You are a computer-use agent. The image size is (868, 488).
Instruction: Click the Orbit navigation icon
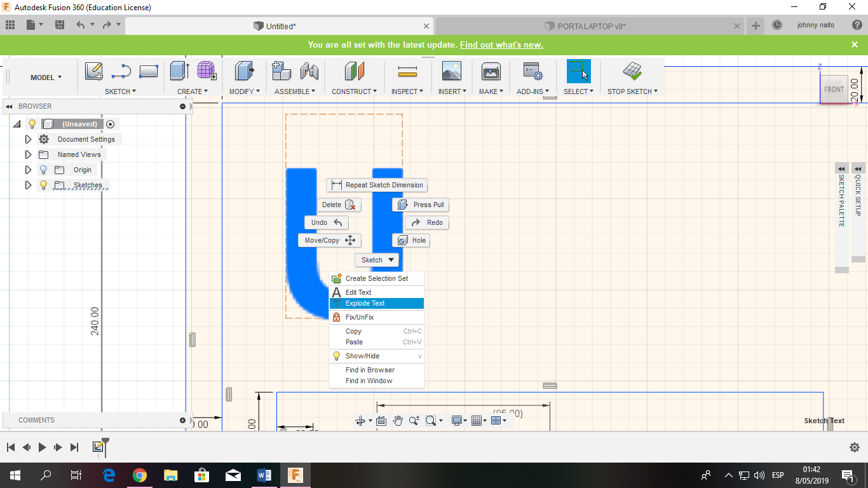(360, 421)
